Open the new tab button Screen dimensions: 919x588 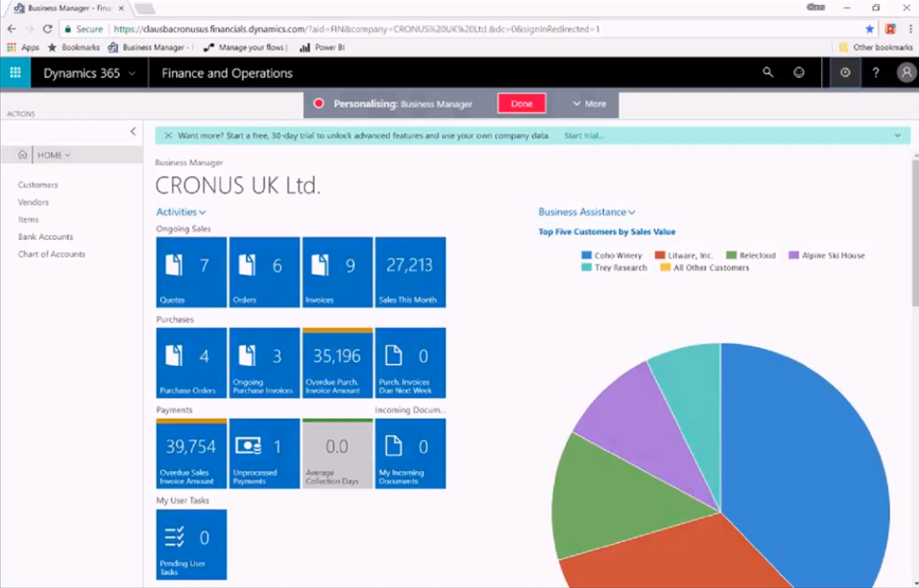144,9
